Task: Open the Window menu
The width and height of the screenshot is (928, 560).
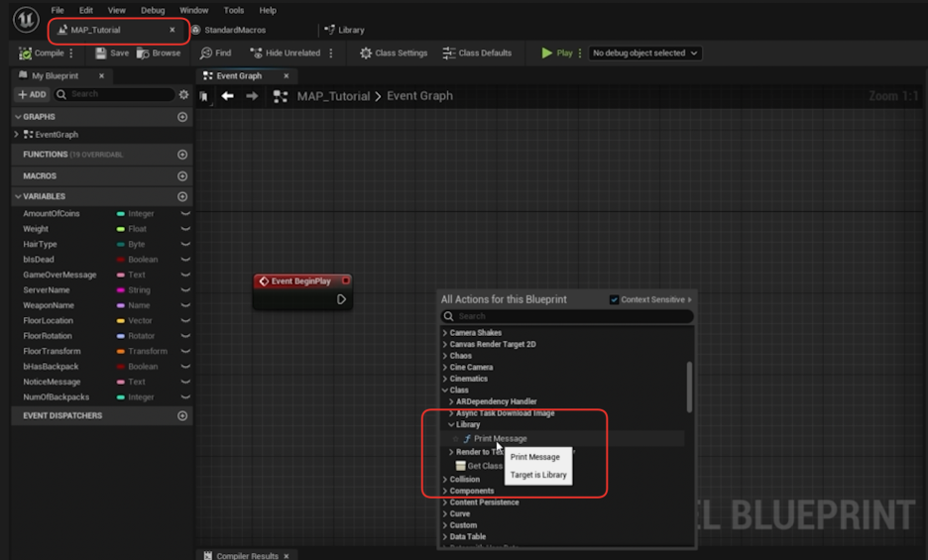Action: pos(194,10)
